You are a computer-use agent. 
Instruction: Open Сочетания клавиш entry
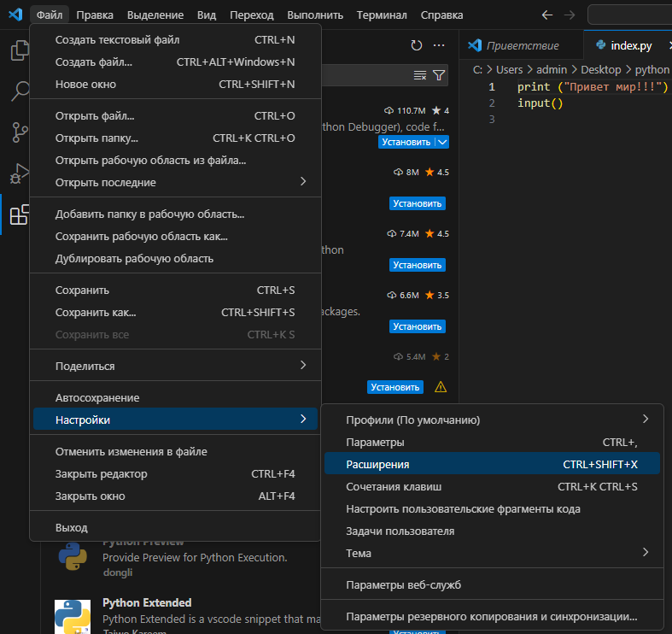(492, 487)
